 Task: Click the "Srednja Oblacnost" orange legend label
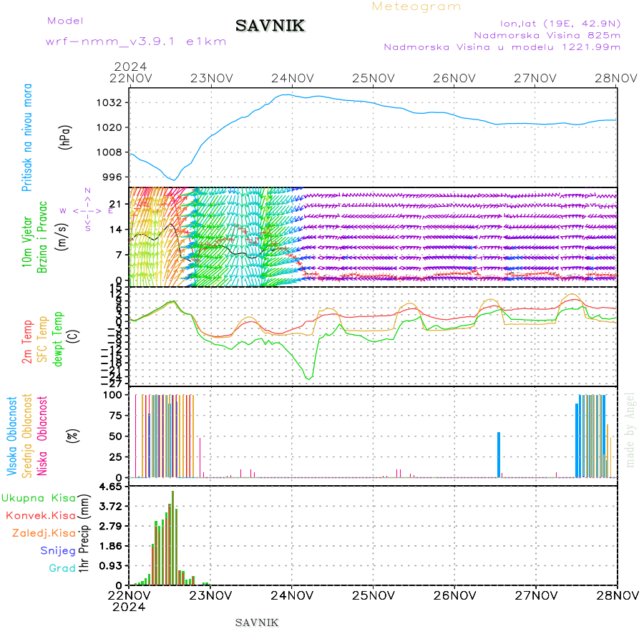pyautogui.click(x=26, y=436)
